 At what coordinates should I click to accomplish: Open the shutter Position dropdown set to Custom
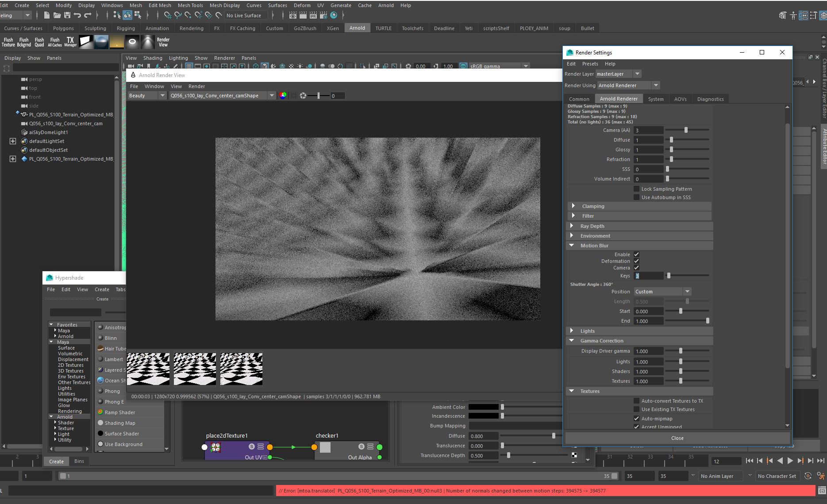point(662,291)
